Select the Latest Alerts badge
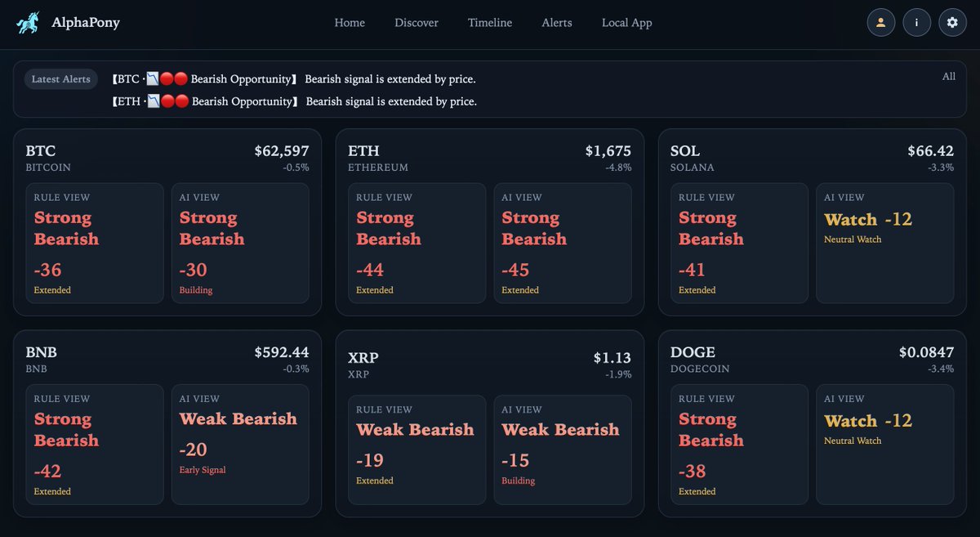 [x=61, y=79]
